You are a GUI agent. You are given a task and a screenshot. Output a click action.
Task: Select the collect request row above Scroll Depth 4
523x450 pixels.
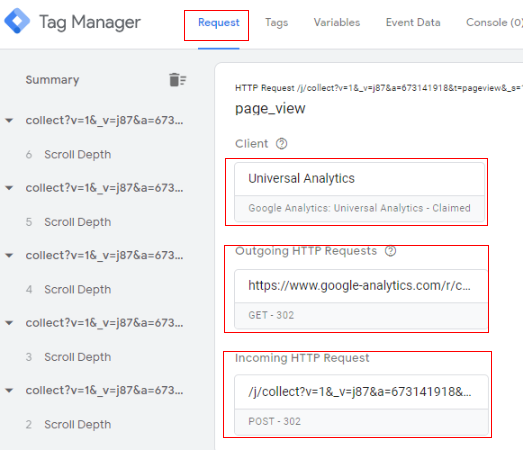point(104,256)
